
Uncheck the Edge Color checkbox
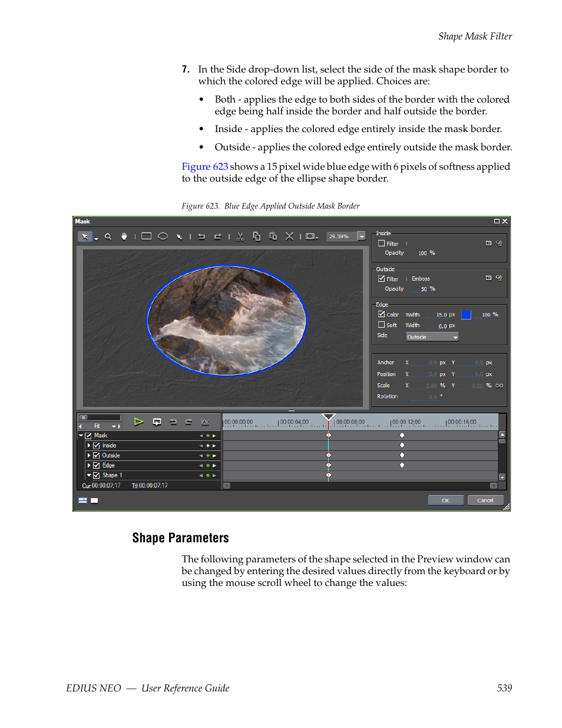381,314
